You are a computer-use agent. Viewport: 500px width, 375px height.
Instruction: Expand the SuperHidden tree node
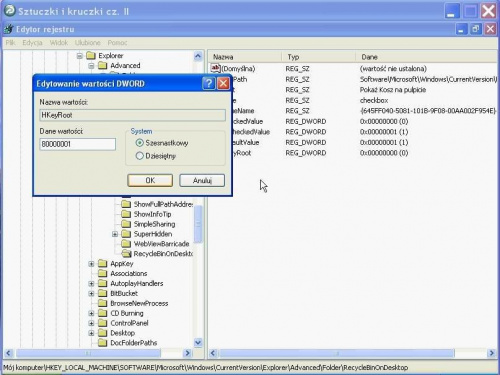coord(115,234)
